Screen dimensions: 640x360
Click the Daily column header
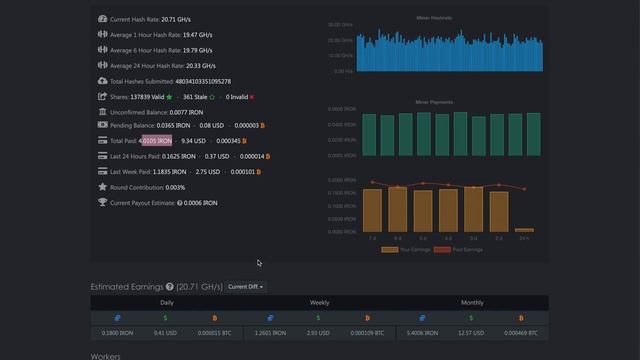[167, 302]
